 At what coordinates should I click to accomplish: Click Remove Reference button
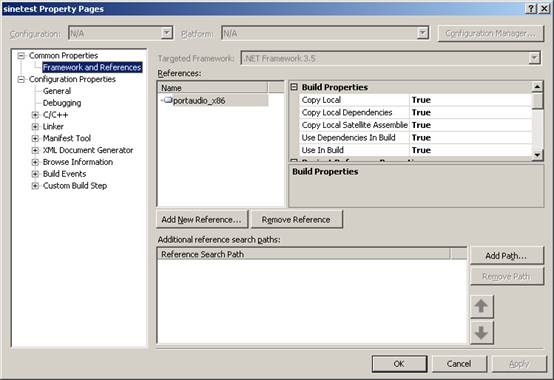296,219
